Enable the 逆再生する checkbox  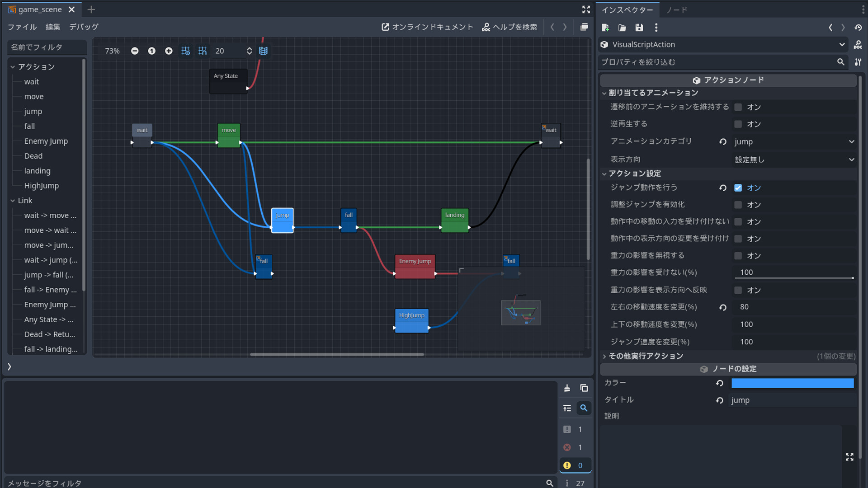pyautogui.click(x=738, y=124)
